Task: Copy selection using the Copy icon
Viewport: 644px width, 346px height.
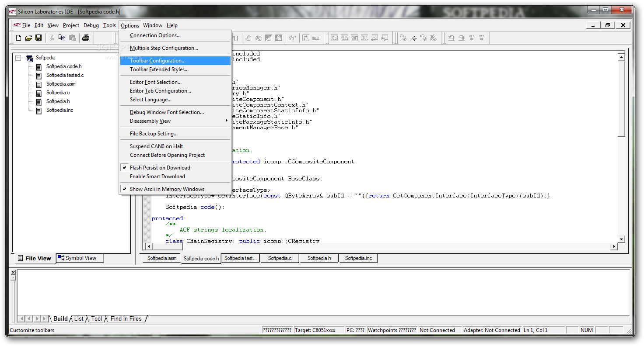Action: click(62, 38)
